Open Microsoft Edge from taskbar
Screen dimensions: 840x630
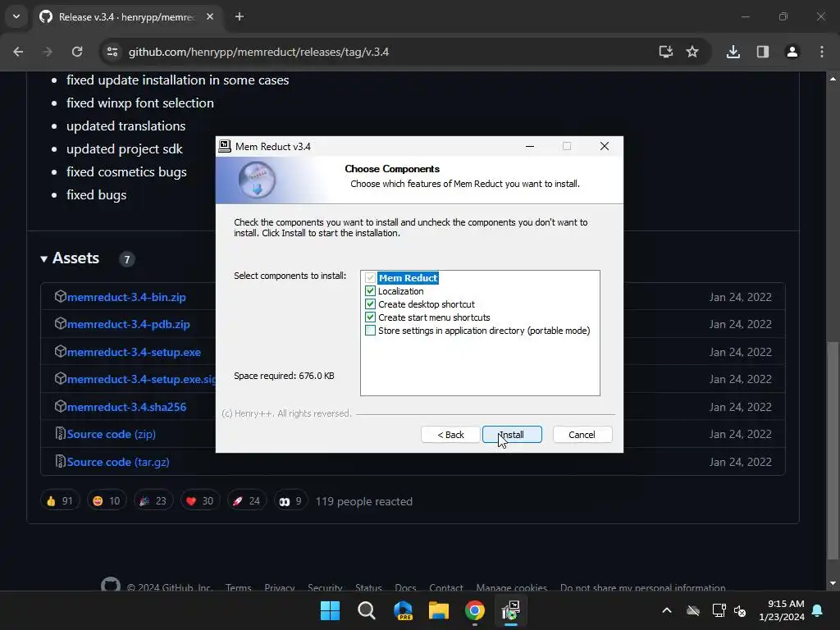[403, 610]
